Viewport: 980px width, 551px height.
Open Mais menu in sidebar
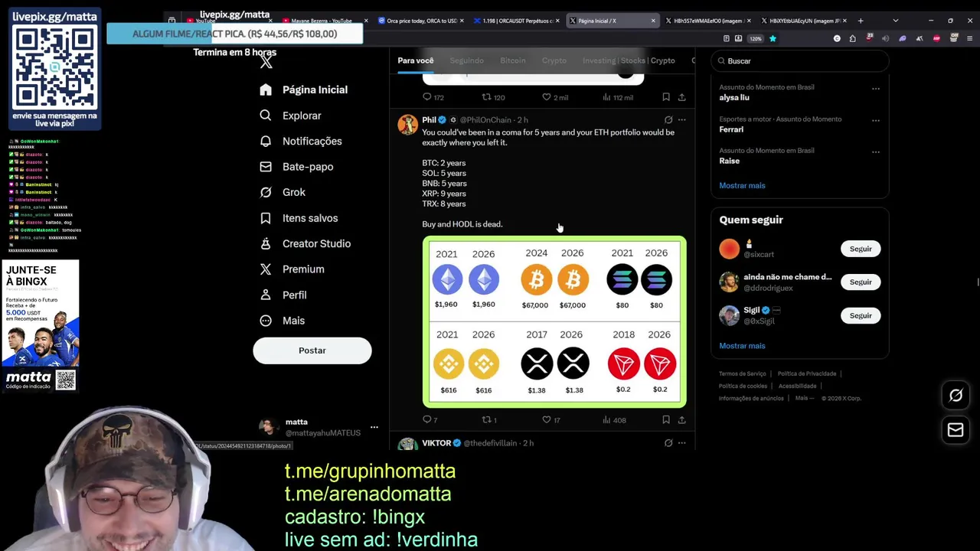pyautogui.click(x=282, y=321)
